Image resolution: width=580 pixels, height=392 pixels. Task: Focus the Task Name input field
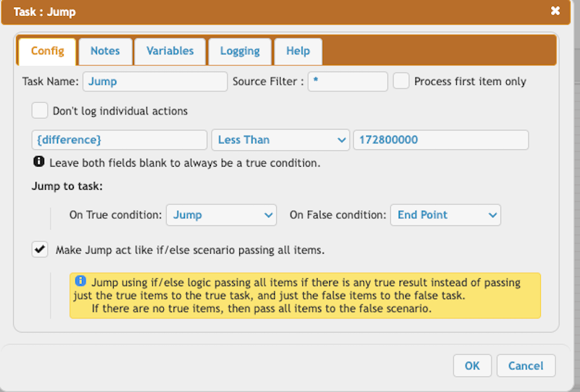[x=155, y=81]
